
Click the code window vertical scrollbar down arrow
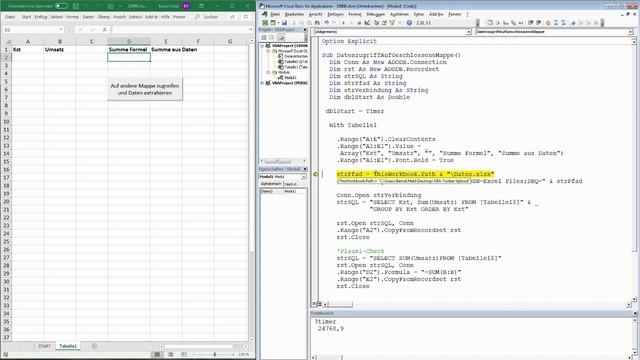click(634, 298)
